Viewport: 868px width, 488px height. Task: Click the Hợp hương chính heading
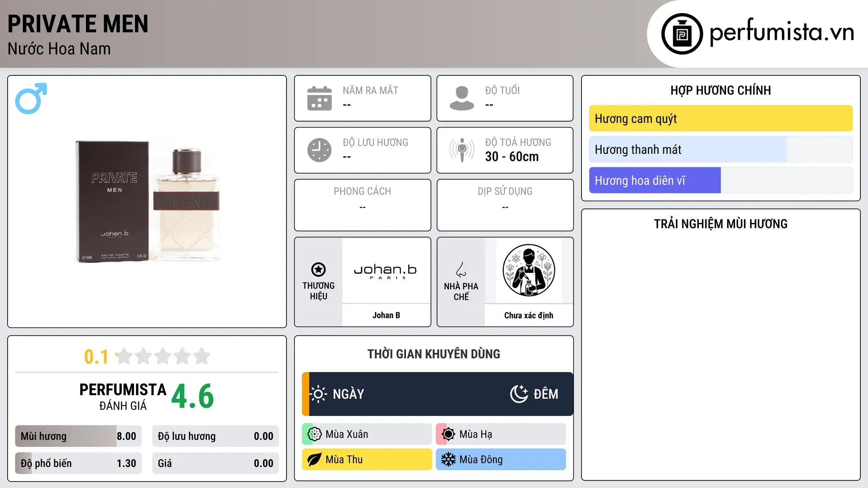click(x=721, y=90)
